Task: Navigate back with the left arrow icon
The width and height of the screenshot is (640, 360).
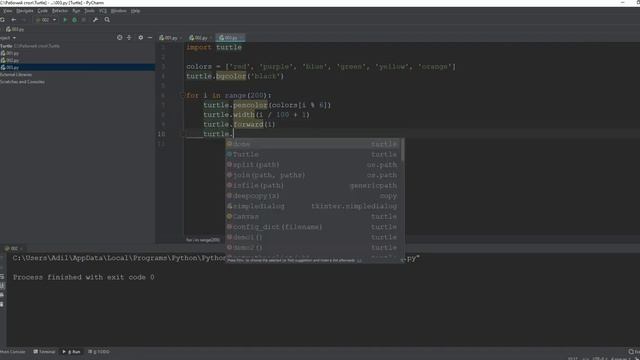Action: (x=14, y=20)
